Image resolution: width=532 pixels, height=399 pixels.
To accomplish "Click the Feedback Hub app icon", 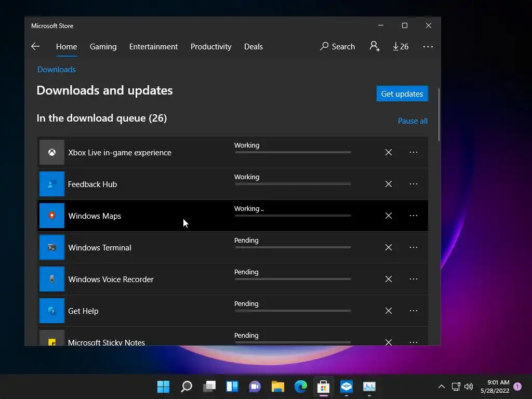I will [52, 184].
